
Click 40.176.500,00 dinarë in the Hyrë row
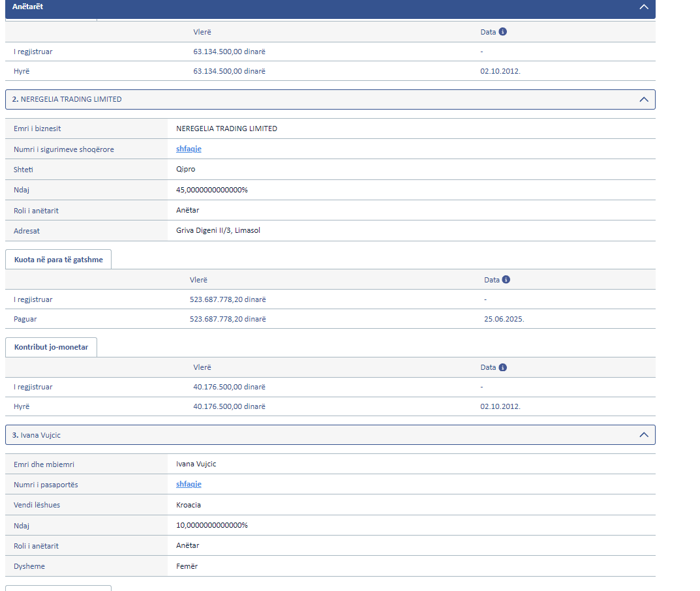tap(229, 406)
